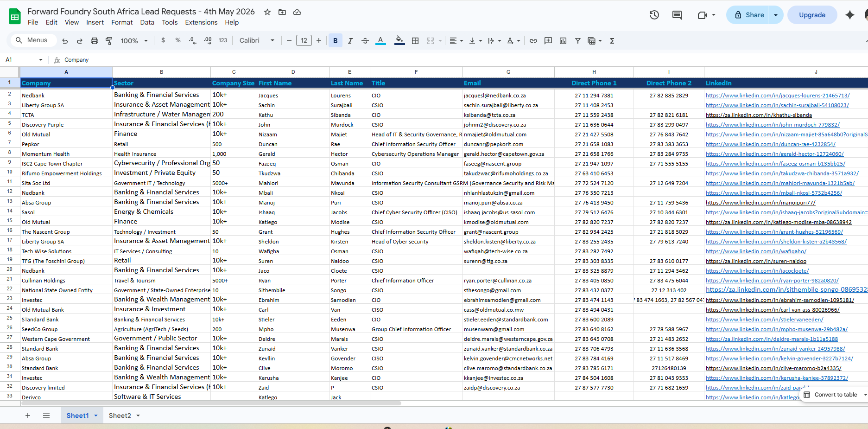Show the all sheets list
The width and height of the screenshot is (868, 429).
pos(46,416)
